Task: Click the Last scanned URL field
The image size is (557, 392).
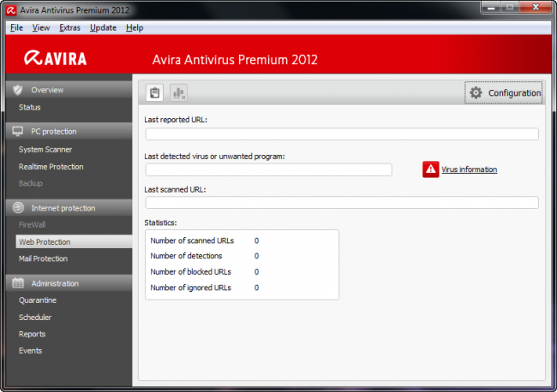Action: [342, 203]
